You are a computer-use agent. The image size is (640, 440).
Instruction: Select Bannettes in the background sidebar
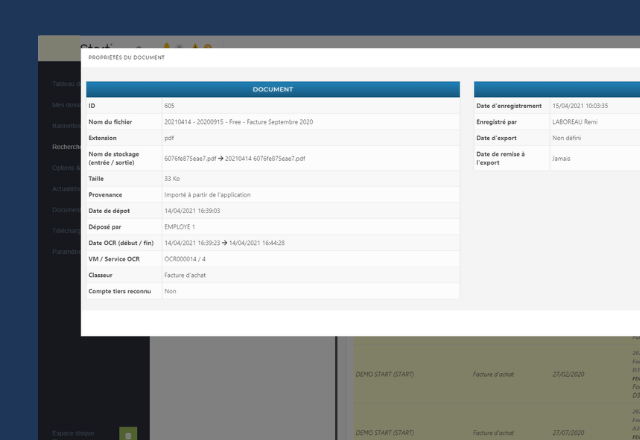click(66, 126)
